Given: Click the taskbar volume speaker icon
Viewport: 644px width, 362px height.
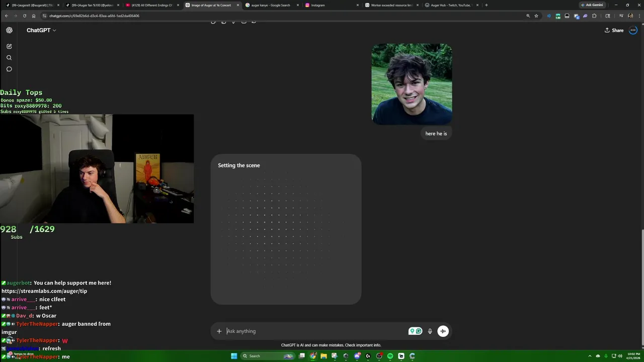Looking at the screenshot, I should pos(620,356).
